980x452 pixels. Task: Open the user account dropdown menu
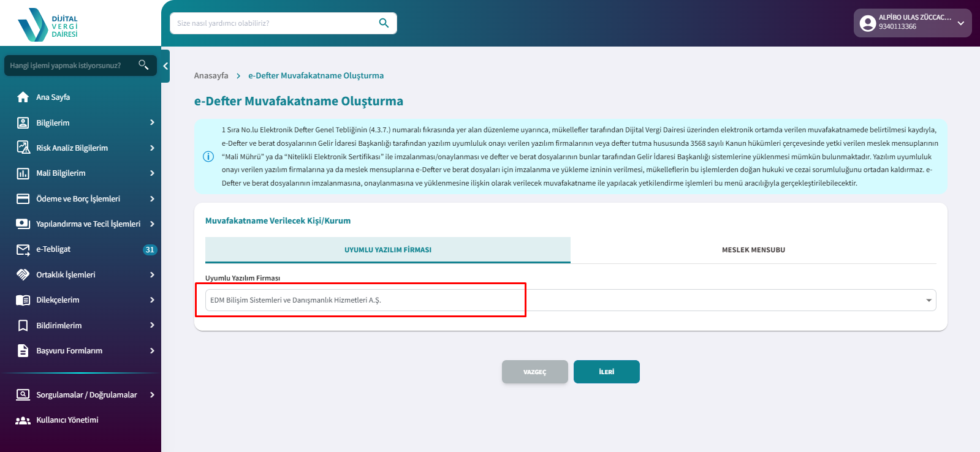[960, 23]
